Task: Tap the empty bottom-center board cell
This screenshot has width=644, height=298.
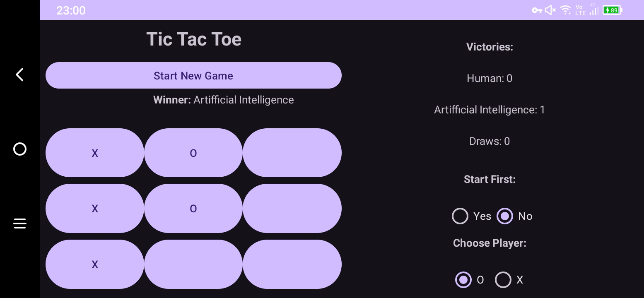Action: [193, 264]
